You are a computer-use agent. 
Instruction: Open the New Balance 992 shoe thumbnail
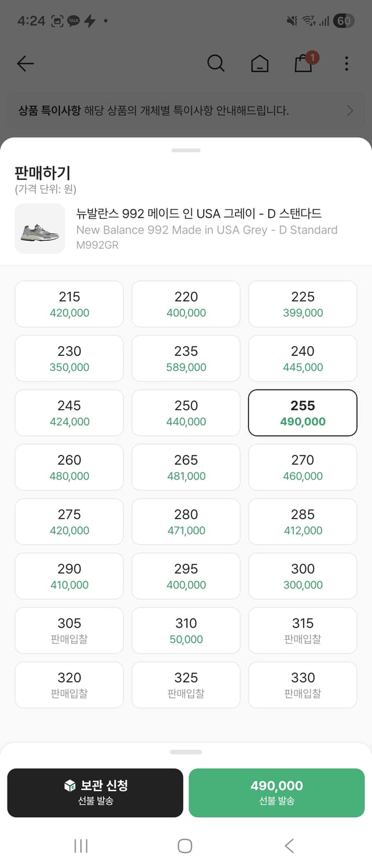pos(40,229)
